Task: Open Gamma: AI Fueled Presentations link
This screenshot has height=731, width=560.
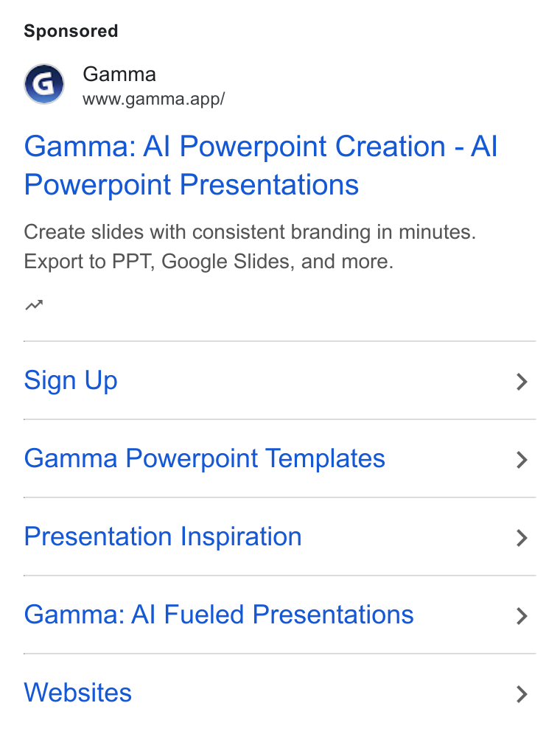Action: [x=219, y=614]
